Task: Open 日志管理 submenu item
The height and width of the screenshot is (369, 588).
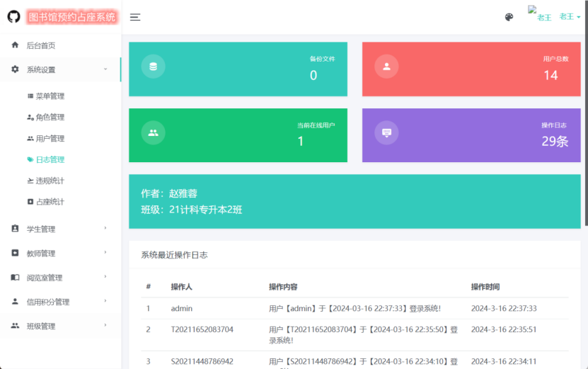Action: click(50, 159)
